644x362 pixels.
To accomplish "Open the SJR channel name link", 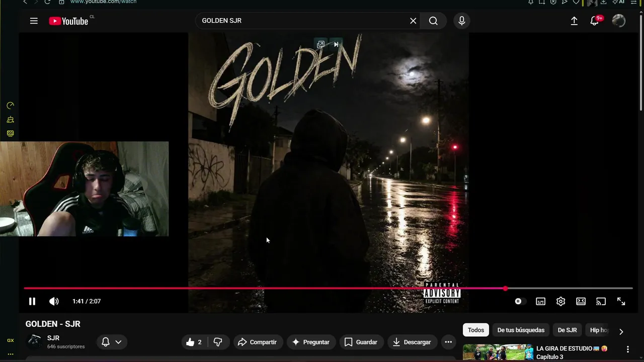I will coord(53,338).
